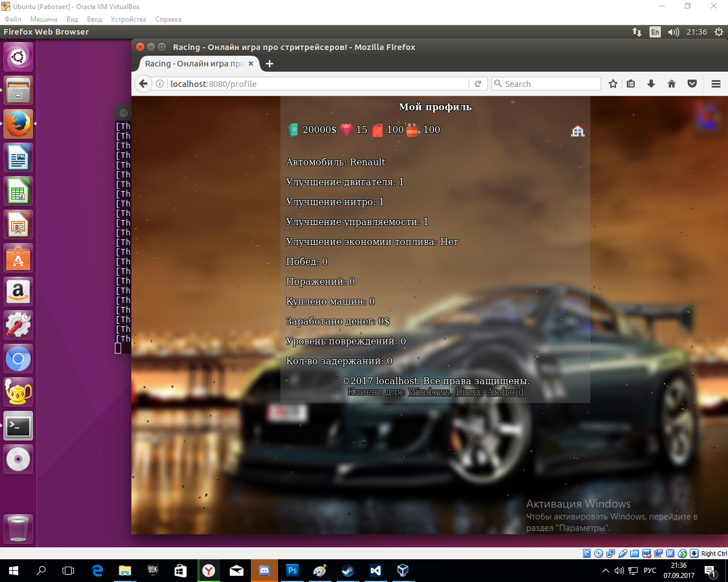Click the Pocket icon in the toolbar
This screenshot has width=728, height=582.
(x=692, y=84)
